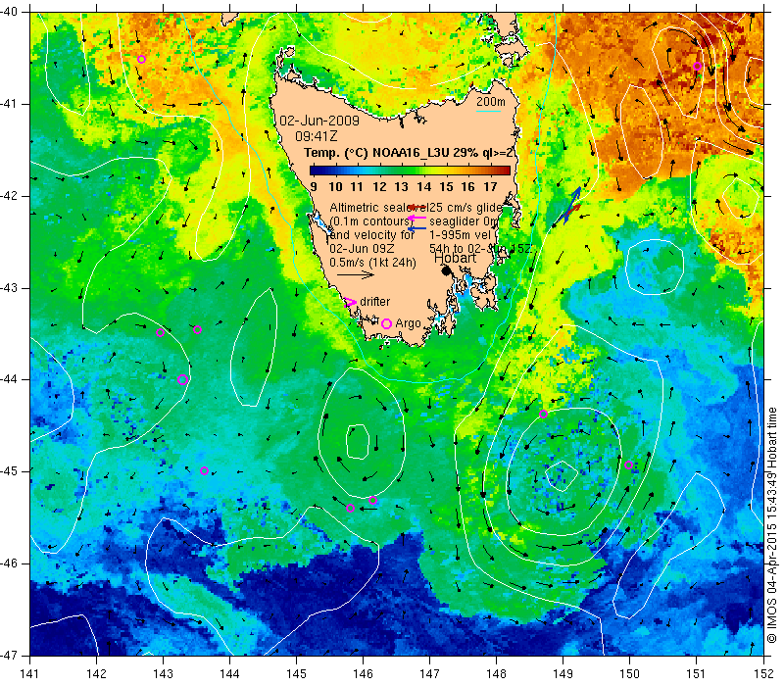Click the longitude axis label 141

tap(30, 673)
